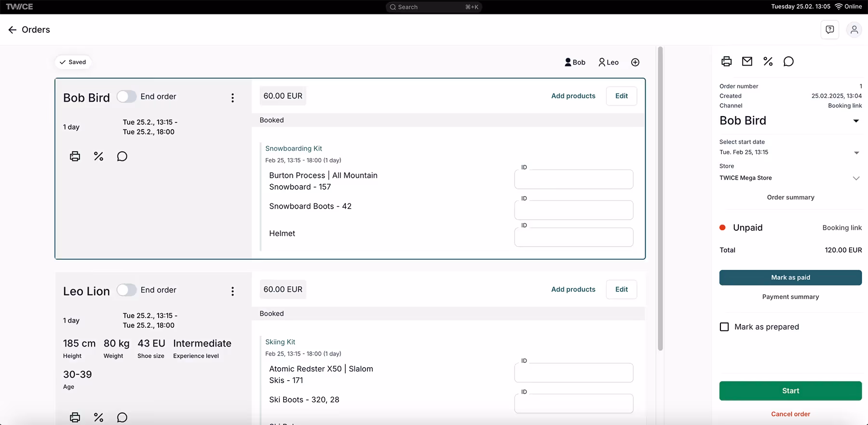Click Mark as paid button
Viewport: 868px width, 425px height.
point(790,278)
